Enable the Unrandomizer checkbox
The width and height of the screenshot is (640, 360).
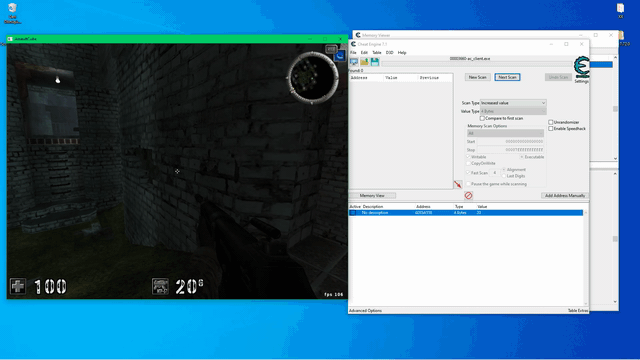pyautogui.click(x=551, y=122)
